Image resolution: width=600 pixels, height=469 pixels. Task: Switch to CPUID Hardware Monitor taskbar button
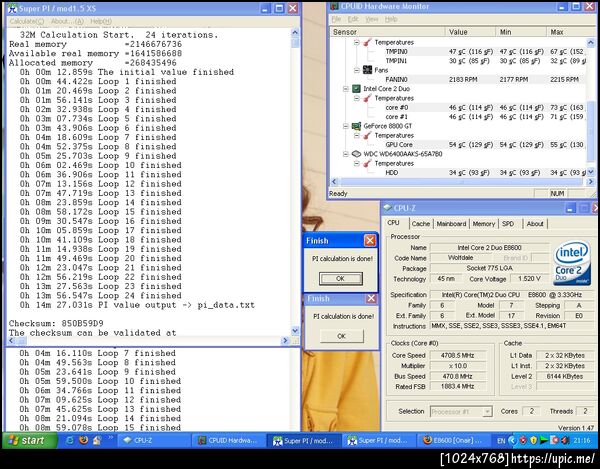[x=228, y=441]
